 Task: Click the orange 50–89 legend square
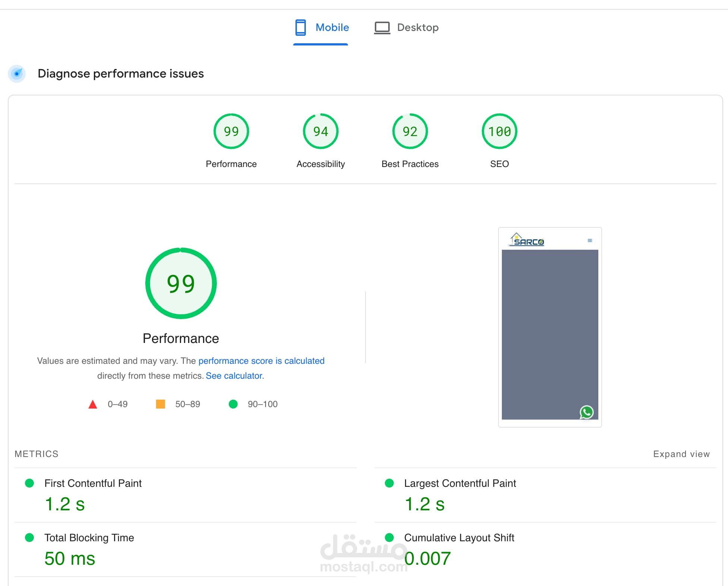(161, 404)
